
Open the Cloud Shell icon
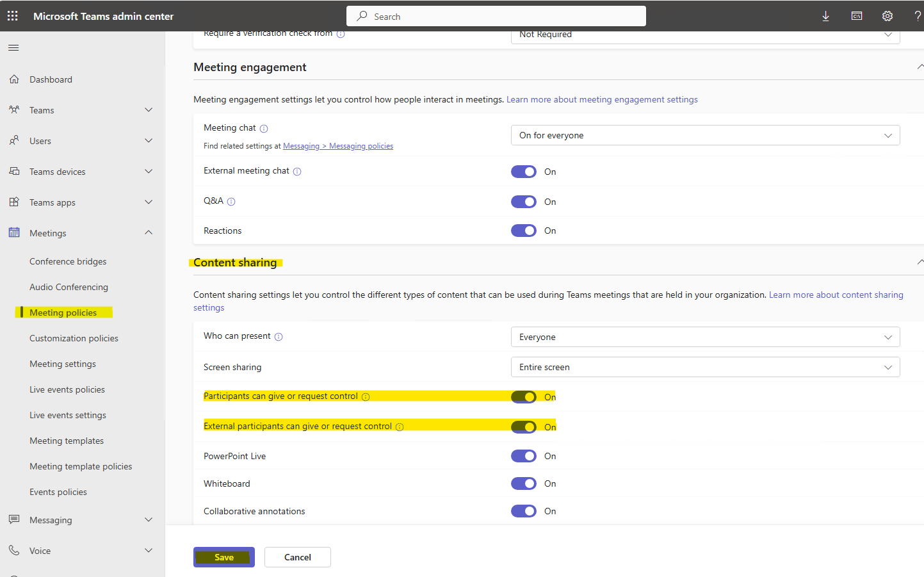pyautogui.click(x=857, y=16)
